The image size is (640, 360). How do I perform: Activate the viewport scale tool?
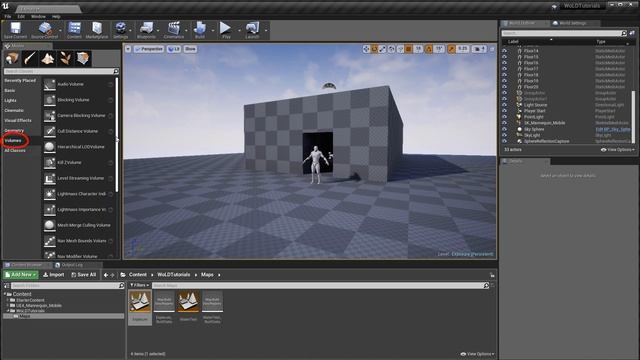(382, 49)
